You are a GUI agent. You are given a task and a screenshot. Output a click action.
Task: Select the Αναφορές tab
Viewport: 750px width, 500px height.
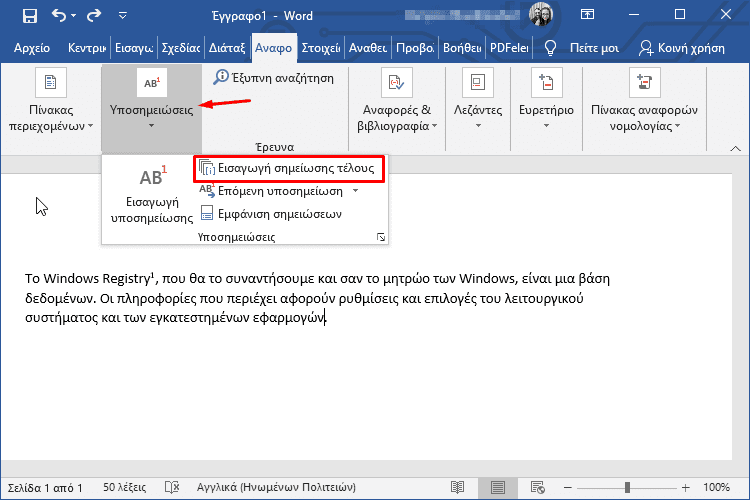274,48
